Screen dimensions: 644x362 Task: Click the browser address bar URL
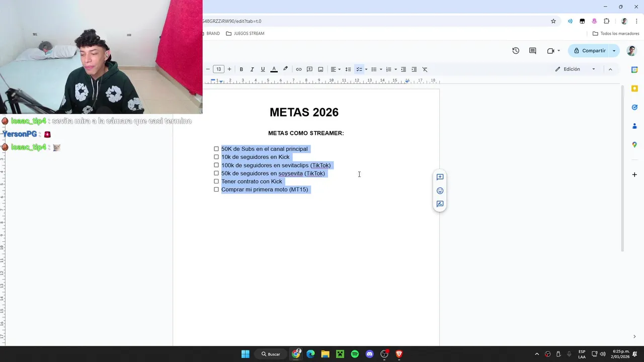click(x=231, y=21)
